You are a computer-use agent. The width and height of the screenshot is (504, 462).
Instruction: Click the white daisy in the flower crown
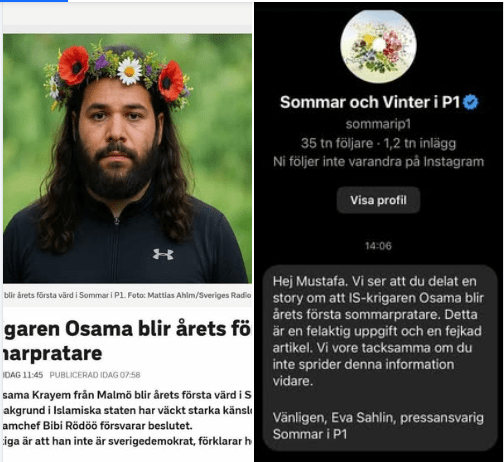coord(129,71)
